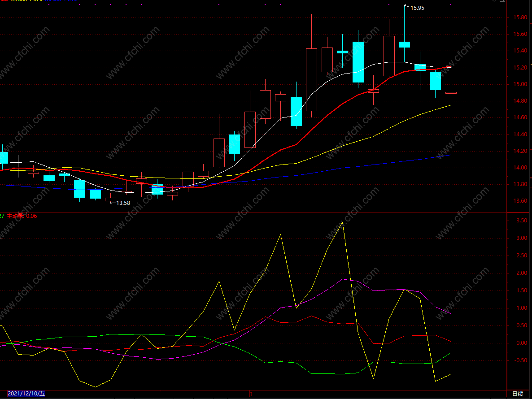Click the 15.60 price axis label
532x399 pixels.
point(520,34)
